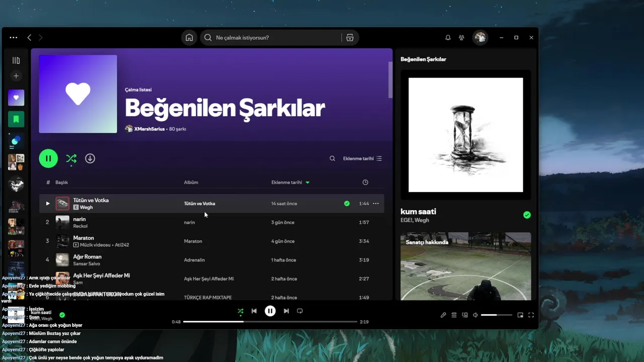Go back with the left arrow
This screenshot has width=644, height=362.
point(29,38)
